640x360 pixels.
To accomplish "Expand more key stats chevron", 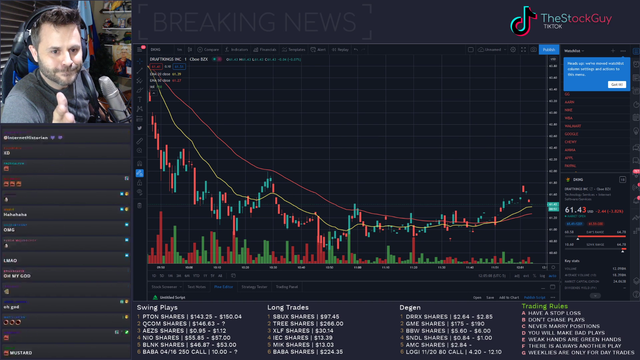I will click(x=595, y=296).
